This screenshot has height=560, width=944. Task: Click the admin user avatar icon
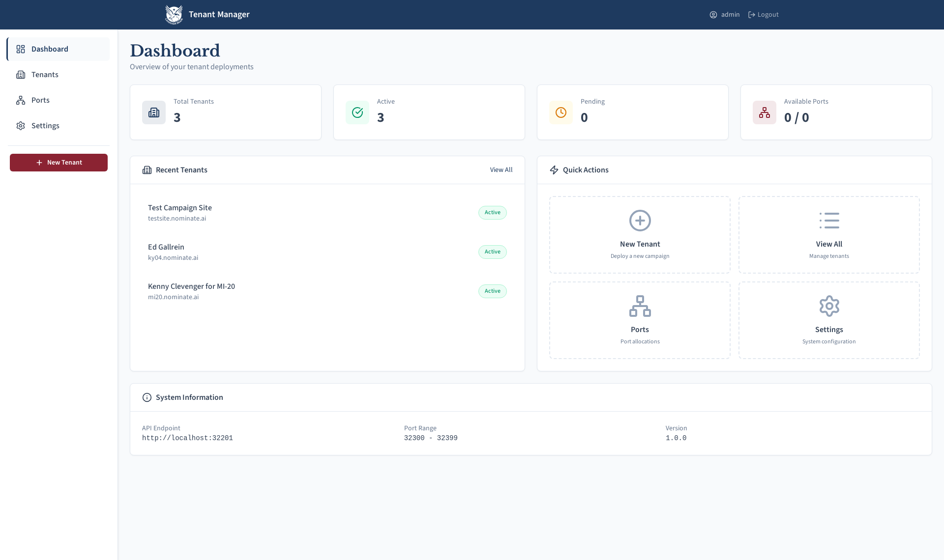coord(713,14)
